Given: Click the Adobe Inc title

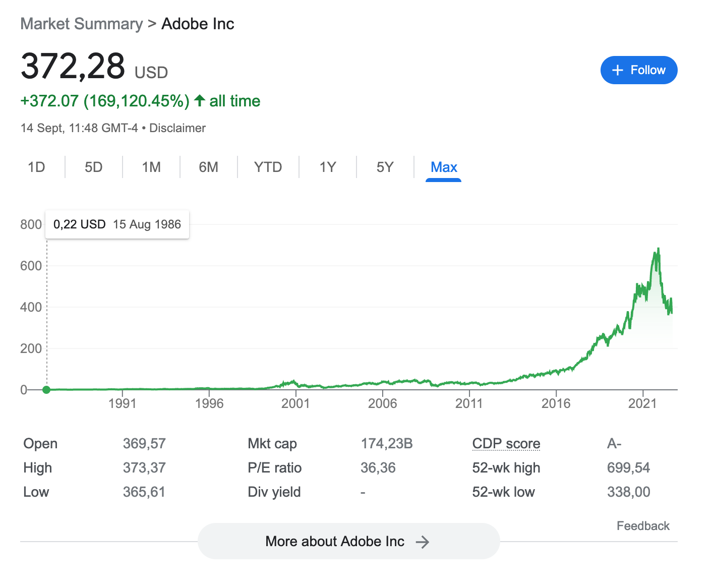Looking at the screenshot, I should (x=198, y=24).
